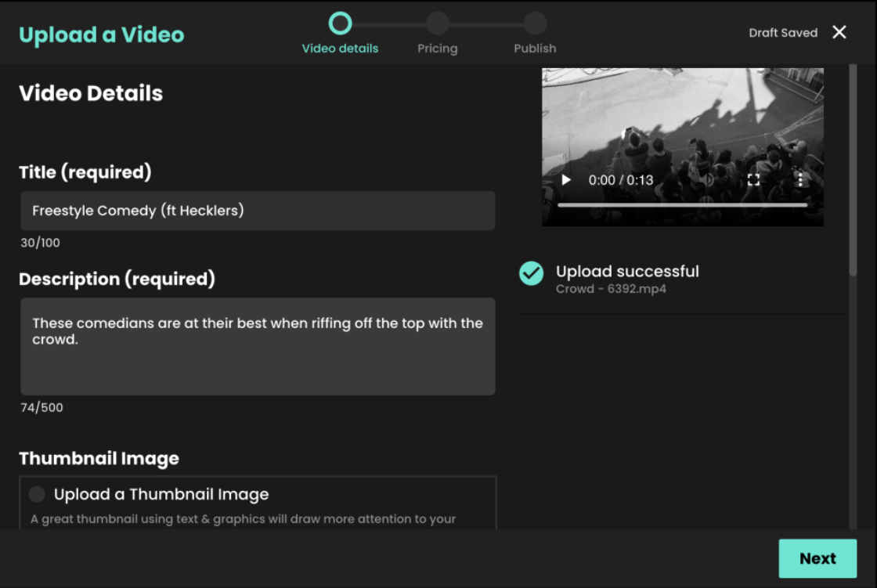Play the uploaded video preview
Image resolution: width=877 pixels, height=588 pixels.
(x=566, y=179)
